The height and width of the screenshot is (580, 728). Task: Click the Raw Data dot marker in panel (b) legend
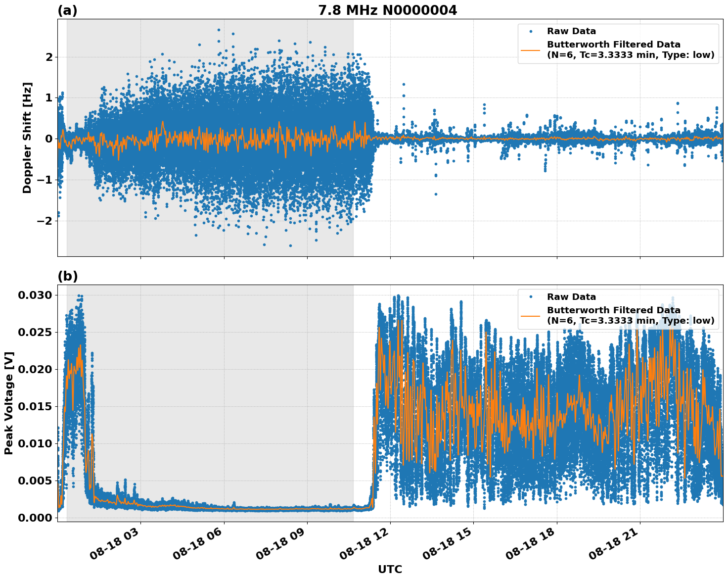point(530,297)
